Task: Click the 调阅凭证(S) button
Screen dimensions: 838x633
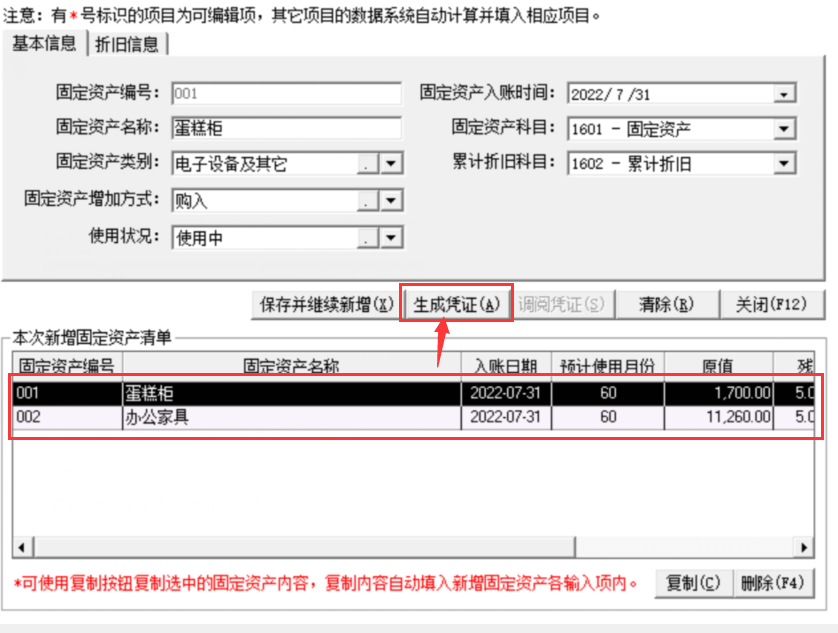Action: pyautogui.click(x=561, y=305)
